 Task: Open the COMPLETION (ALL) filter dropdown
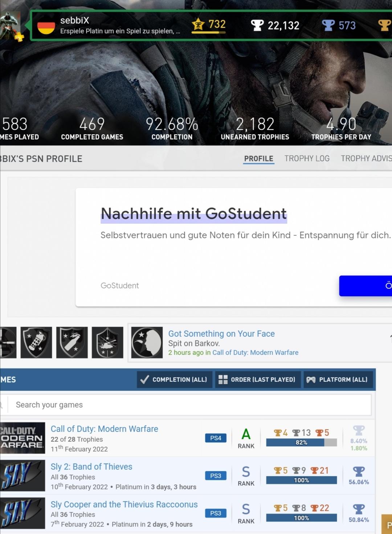coord(174,380)
